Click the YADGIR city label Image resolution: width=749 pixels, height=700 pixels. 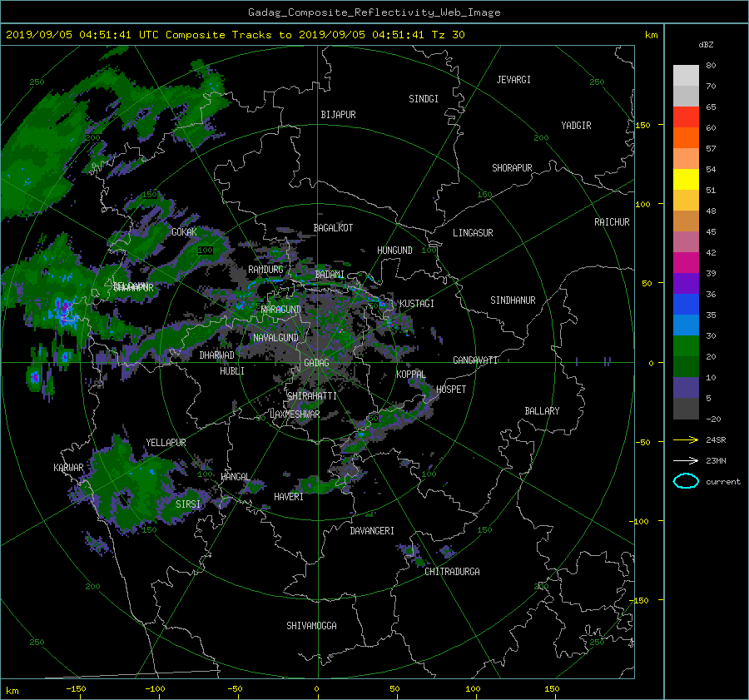tap(576, 126)
